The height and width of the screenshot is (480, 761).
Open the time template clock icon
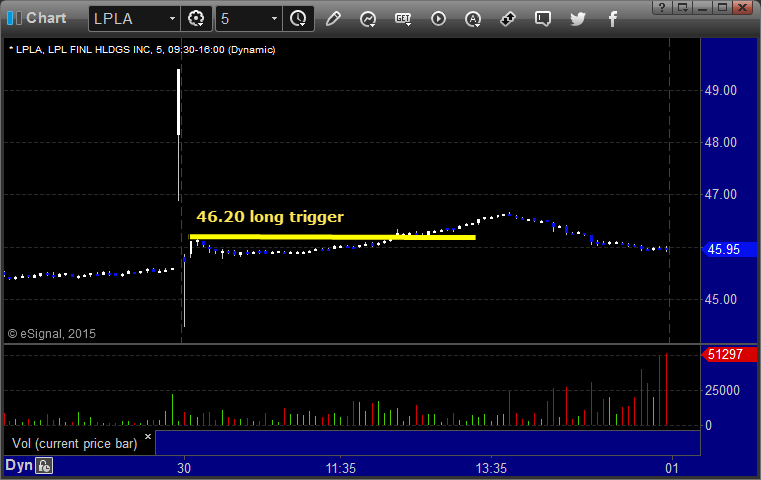(298, 19)
